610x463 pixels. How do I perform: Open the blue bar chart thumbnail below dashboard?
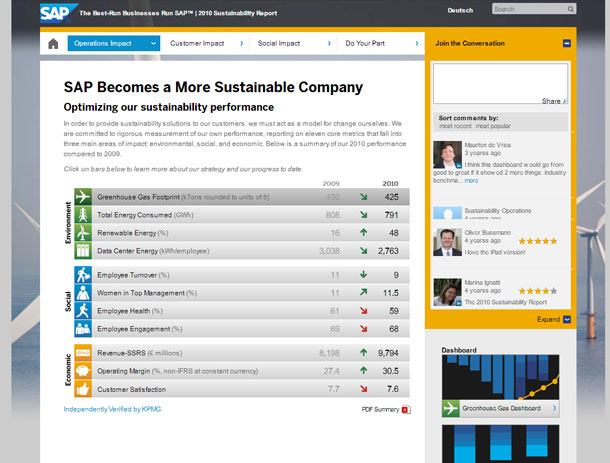[x=501, y=444]
